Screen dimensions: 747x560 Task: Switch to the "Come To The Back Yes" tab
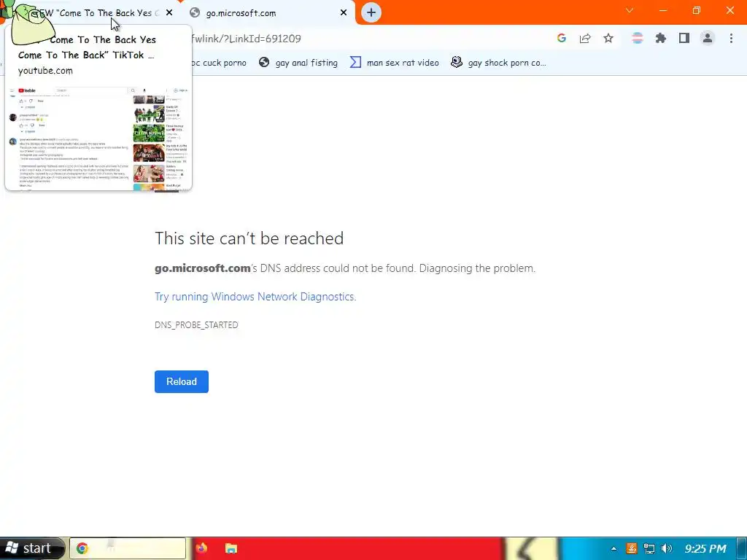click(x=96, y=13)
